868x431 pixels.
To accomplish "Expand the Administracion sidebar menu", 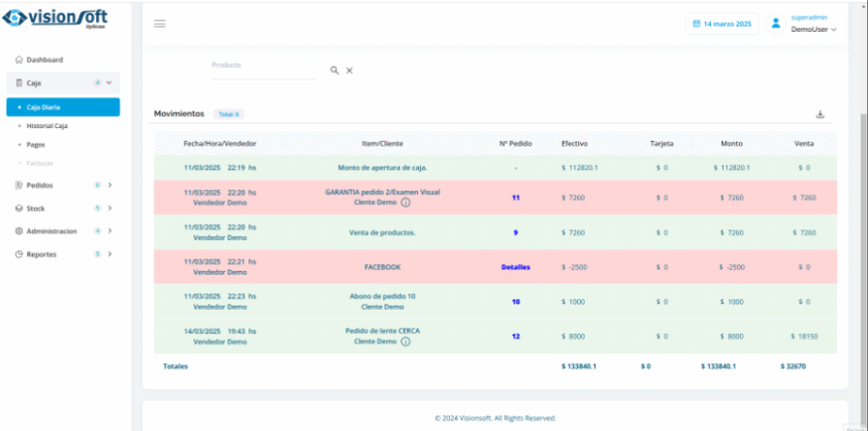I will coord(64,231).
